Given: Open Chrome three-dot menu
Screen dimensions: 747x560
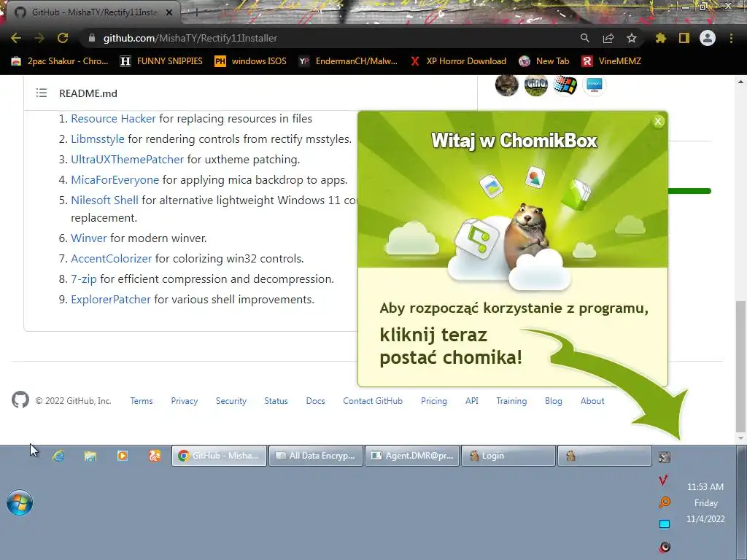Looking at the screenshot, I should [731, 38].
